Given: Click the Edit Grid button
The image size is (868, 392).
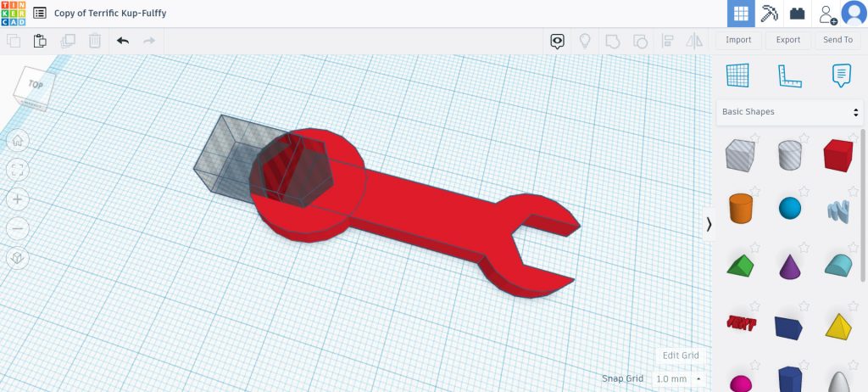Looking at the screenshot, I should pos(681,356).
